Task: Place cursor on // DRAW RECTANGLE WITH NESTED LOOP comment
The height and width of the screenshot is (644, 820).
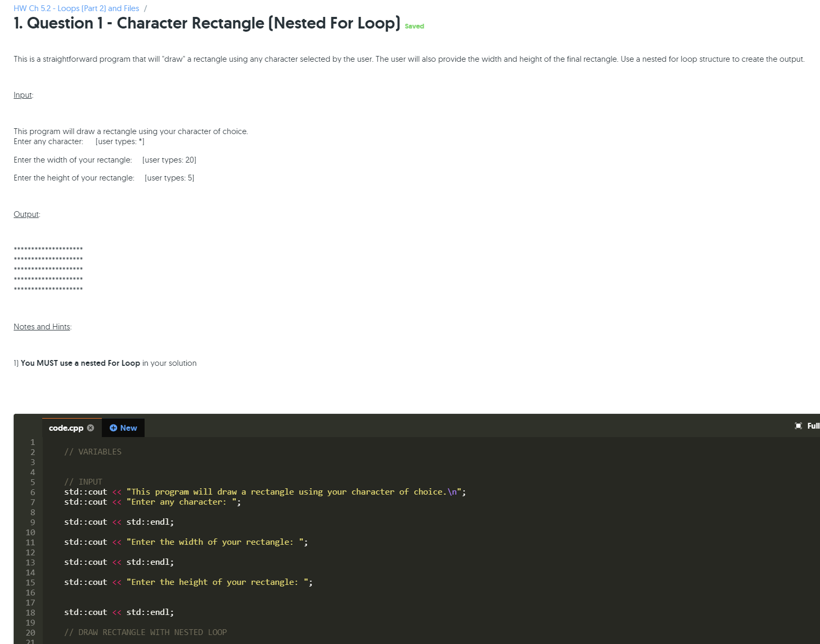Action: [x=146, y=632]
